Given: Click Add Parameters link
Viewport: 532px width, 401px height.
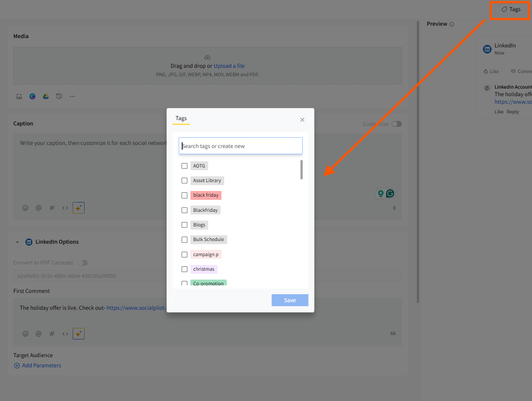Looking at the screenshot, I should click(38, 366).
